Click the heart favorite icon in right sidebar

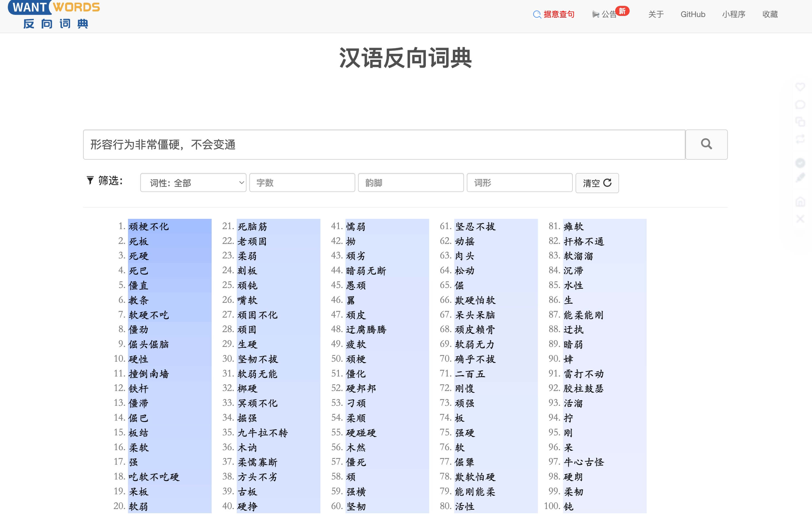point(801,87)
